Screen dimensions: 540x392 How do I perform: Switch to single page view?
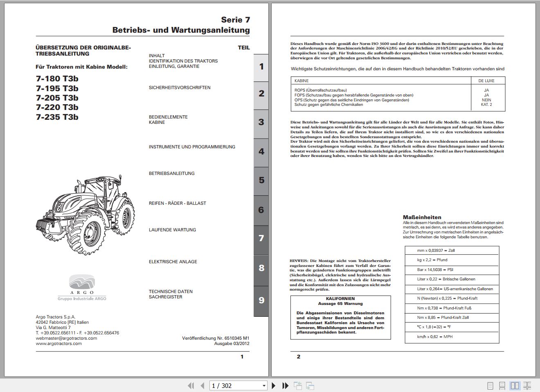click(491, 385)
